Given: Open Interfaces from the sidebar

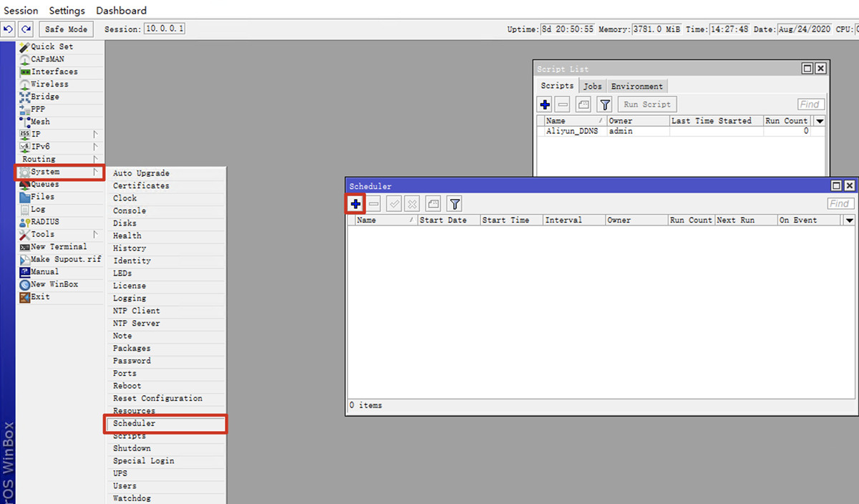Looking at the screenshot, I should coord(54,72).
